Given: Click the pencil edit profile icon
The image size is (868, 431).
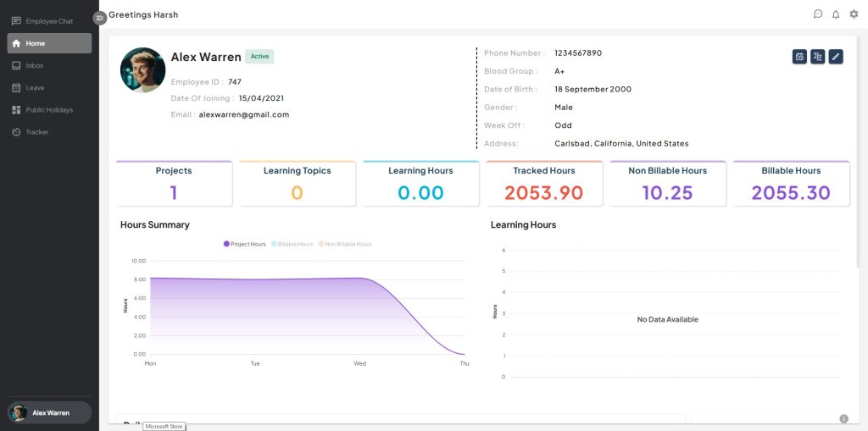Looking at the screenshot, I should (836, 57).
